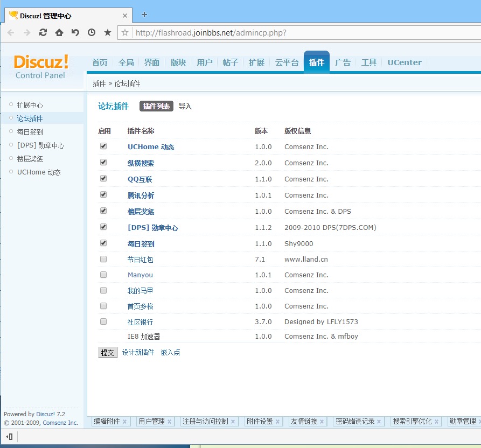Go to the UCenter menu
481x448 pixels.
405,62
